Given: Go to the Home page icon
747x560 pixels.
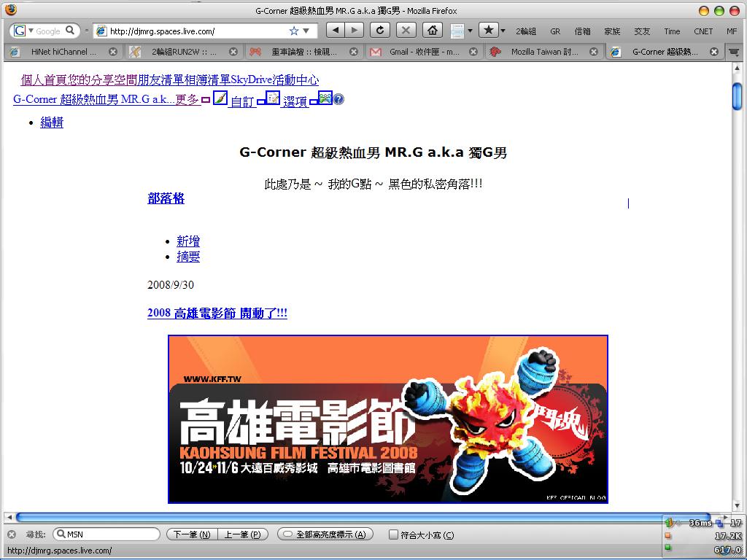Looking at the screenshot, I should tap(432, 31).
